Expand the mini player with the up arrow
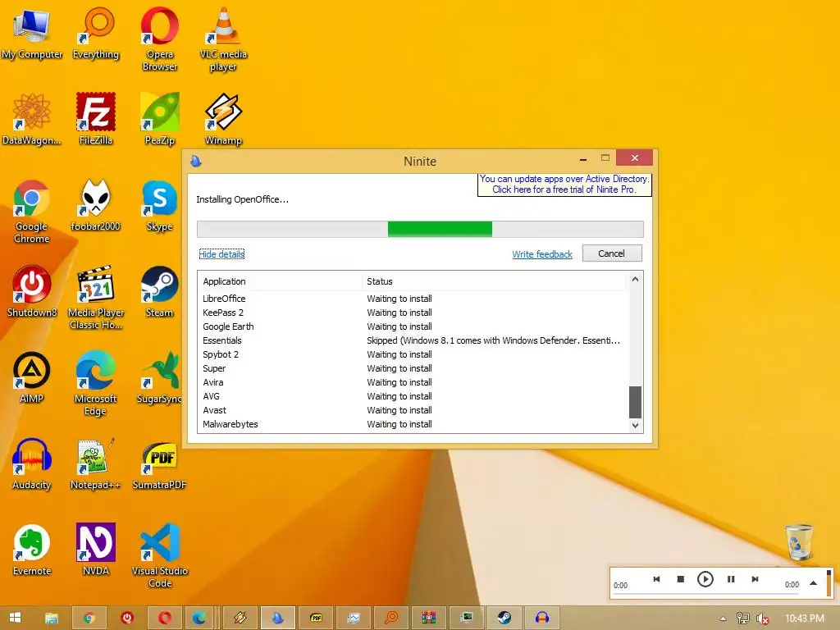Screen dimensions: 840x630 point(813,583)
